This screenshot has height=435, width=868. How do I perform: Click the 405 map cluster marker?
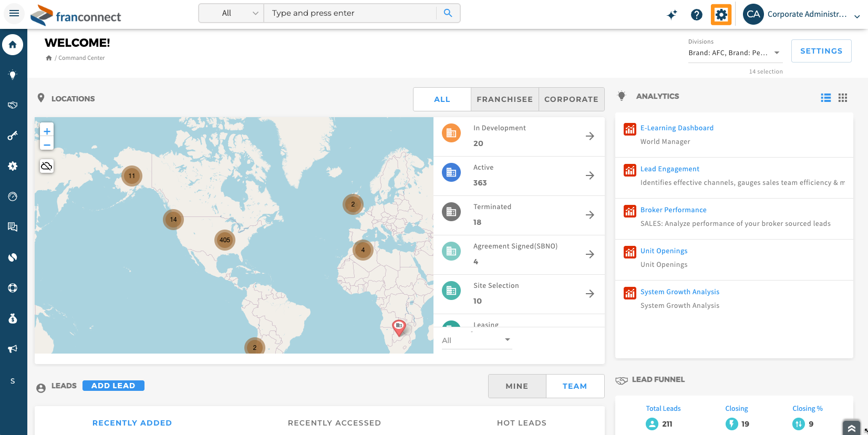point(225,240)
